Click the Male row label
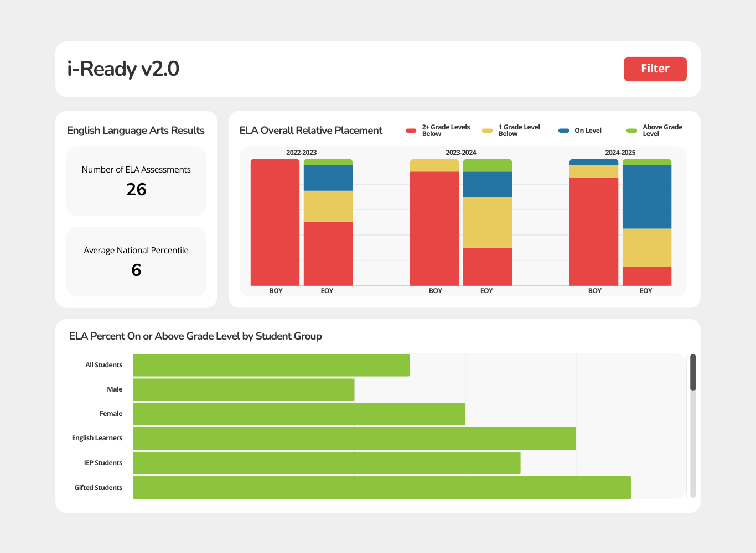This screenshot has width=756, height=553. tap(115, 389)
